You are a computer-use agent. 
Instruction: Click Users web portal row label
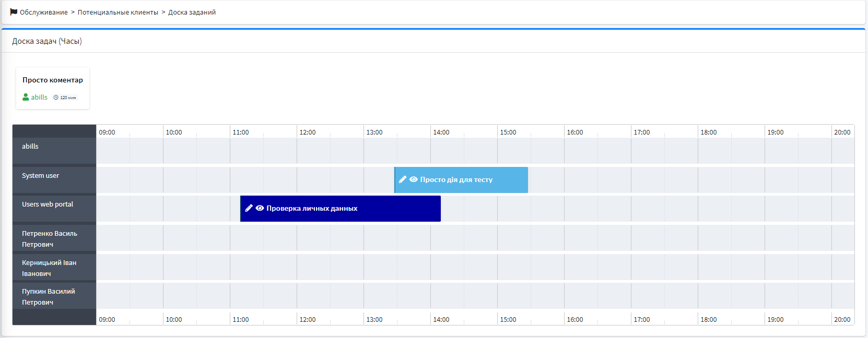pyautogui.click(x=48, y=204)
